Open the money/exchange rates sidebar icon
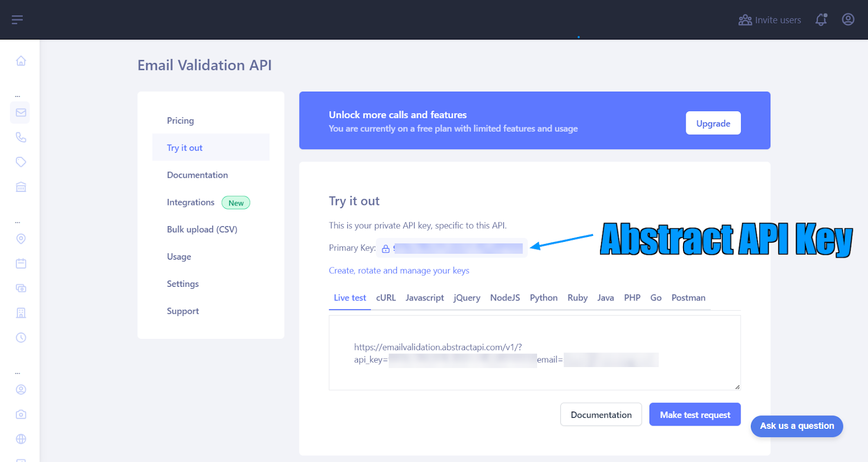The height and width of the screenshot is (462, 868). coord(21,288)
